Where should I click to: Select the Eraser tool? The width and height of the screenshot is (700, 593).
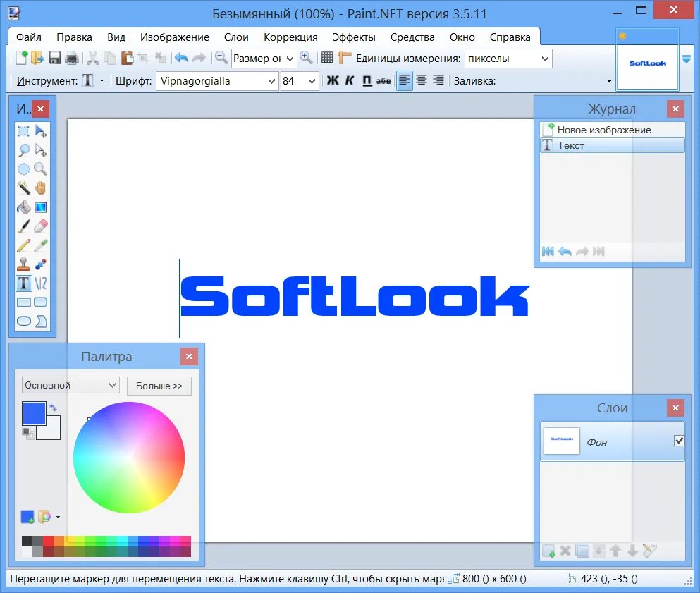[41, 226]
